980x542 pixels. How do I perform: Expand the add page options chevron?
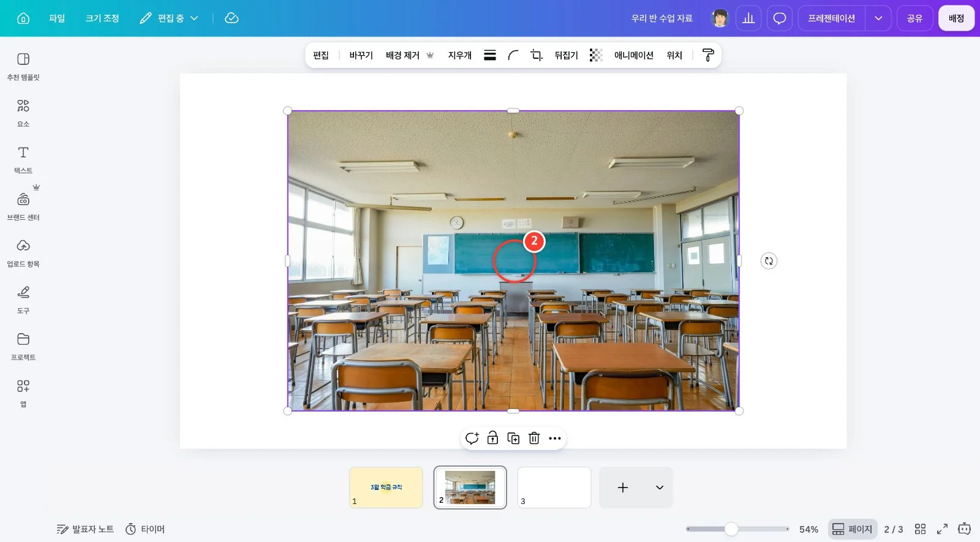pyautogui.click(x=660, y=487)
